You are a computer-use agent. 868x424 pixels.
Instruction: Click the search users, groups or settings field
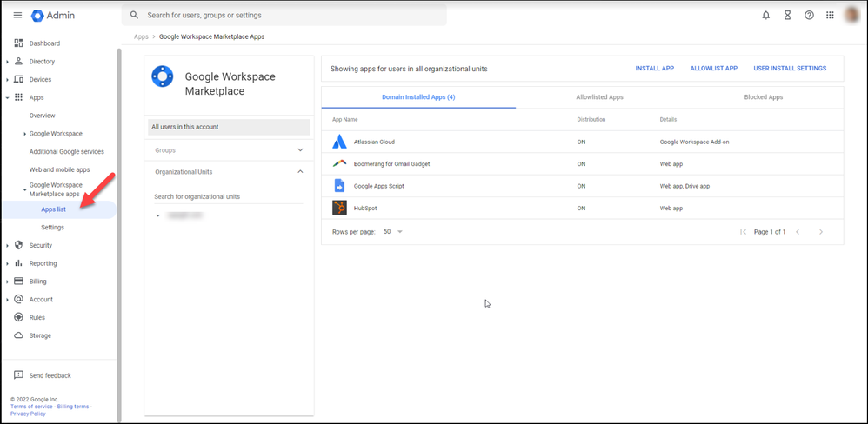284,15
